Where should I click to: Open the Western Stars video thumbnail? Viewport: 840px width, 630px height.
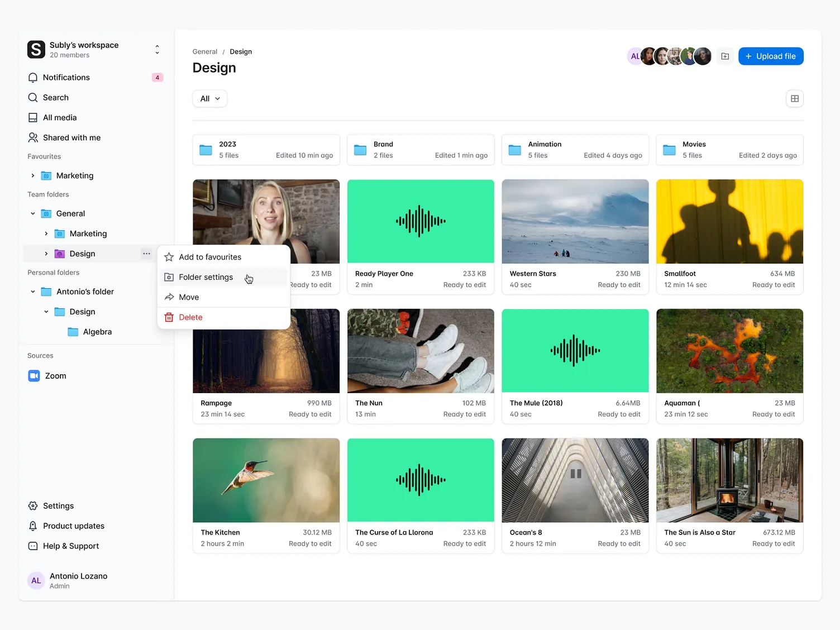575,221
